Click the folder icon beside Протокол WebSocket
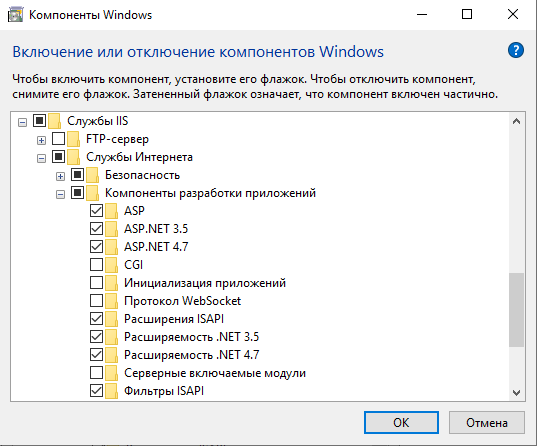The width and height of the screenshot is (537, 446). click(x=111, y=301)
